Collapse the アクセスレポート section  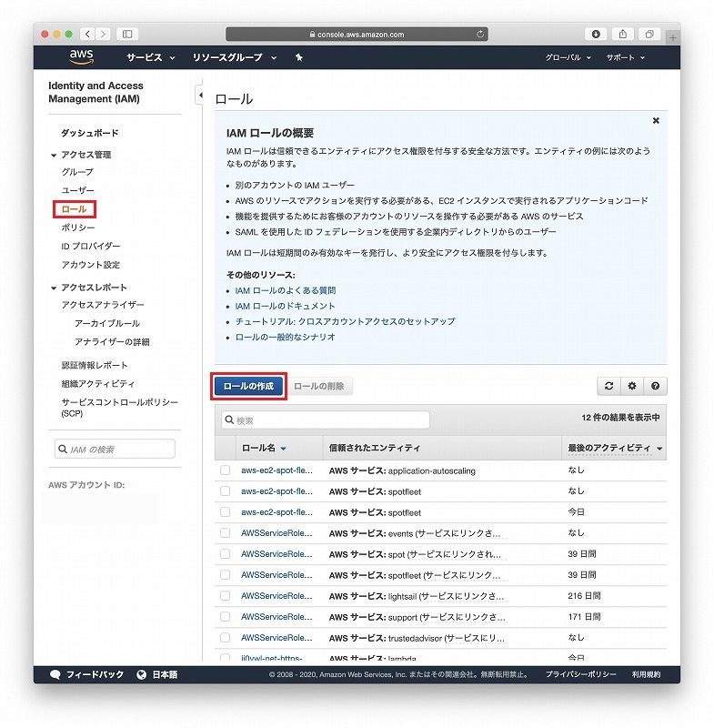pyautogui.click(x=54, y=288)
